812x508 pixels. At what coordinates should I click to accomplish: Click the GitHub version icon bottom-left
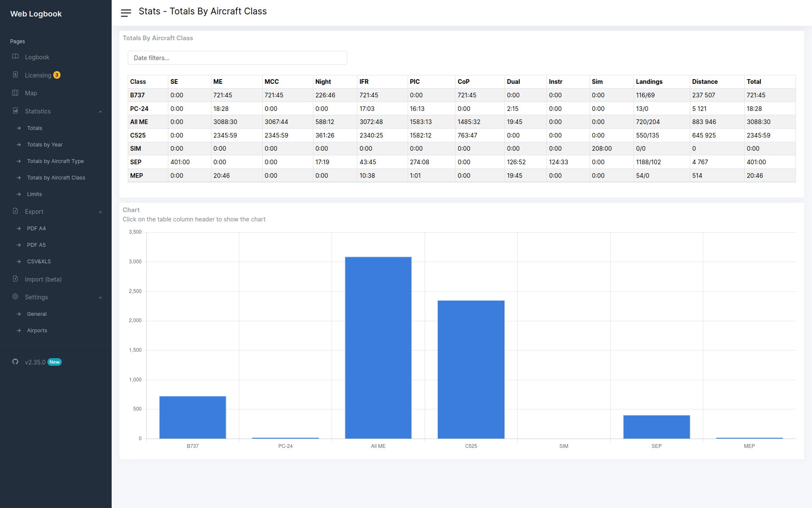coord(15,362)
